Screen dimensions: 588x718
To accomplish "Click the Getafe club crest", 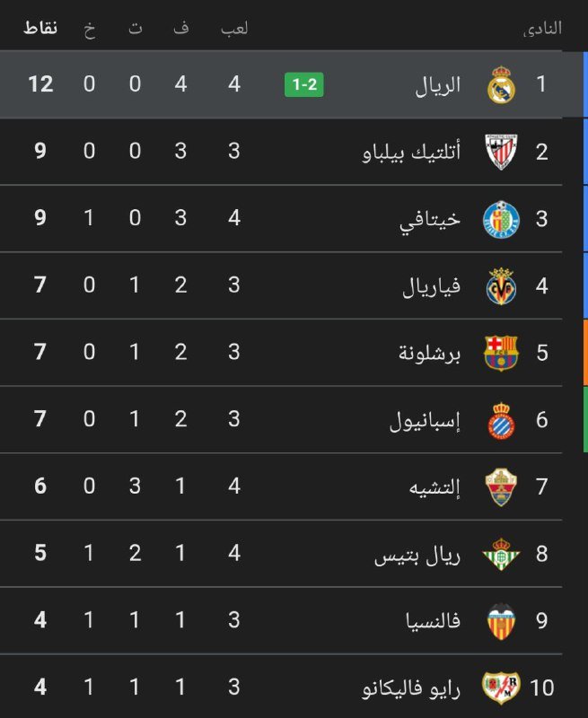I will tap(501, 219).
